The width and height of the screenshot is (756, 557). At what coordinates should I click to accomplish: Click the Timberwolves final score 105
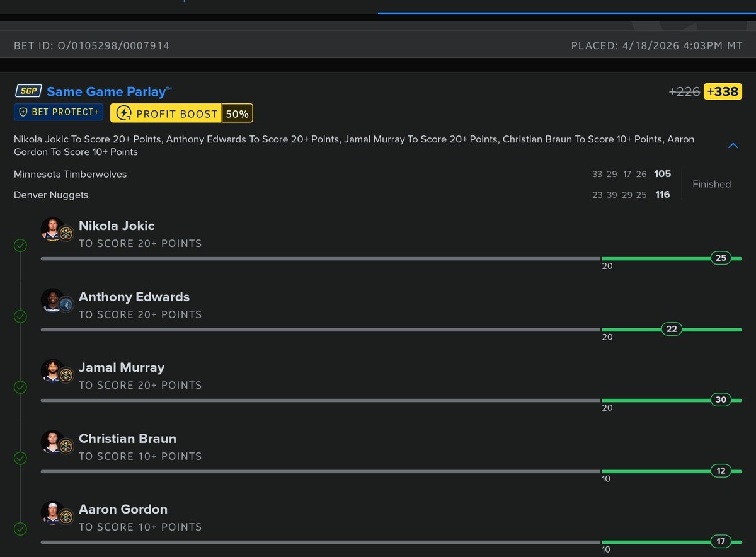[x=663, y=174]
